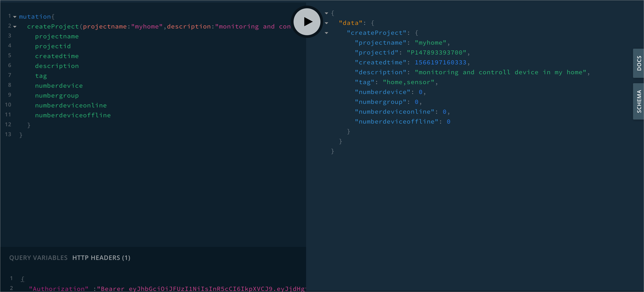Image resolution: width=644 pixels, height=292 pixels.
Task: Collapse the createProject fold arrow on line 2
Action: [x=15, y=26]
